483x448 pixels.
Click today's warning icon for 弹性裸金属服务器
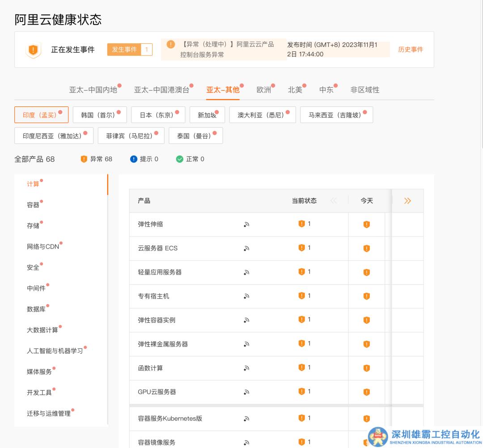click(x=367, y=344)
